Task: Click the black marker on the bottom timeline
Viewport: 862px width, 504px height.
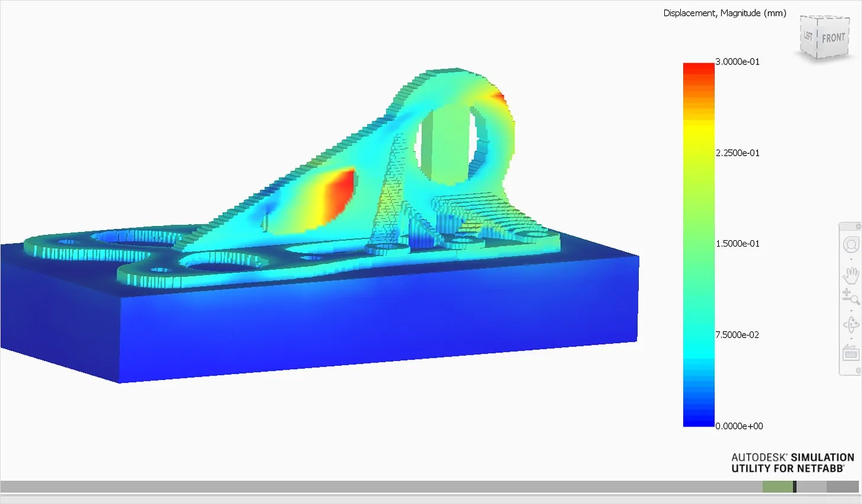Action: pos(795,486)
